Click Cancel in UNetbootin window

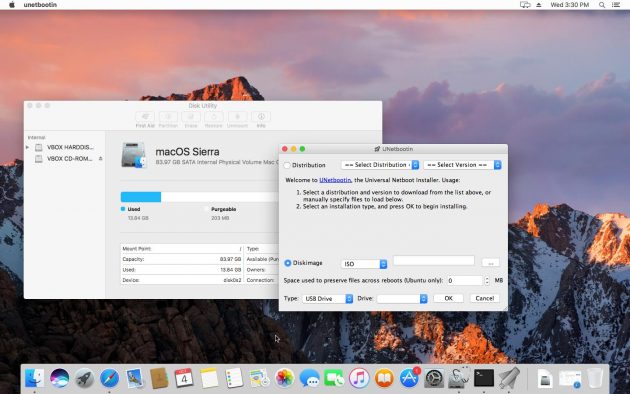tap(485, 298)
